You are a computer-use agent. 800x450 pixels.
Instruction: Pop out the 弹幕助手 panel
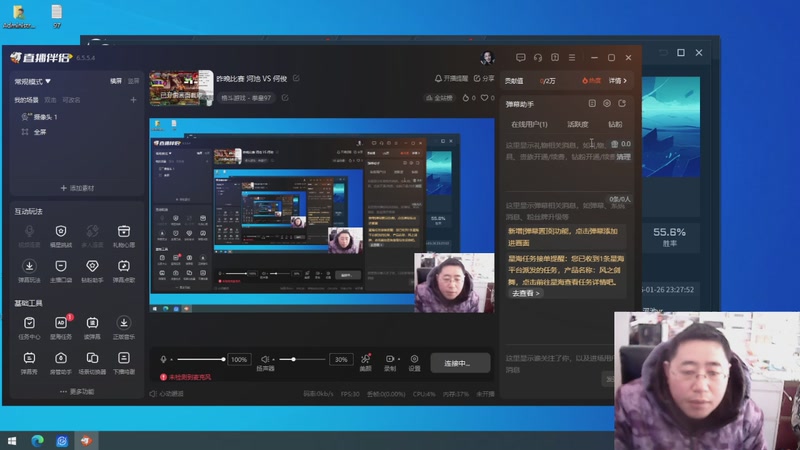622,104
